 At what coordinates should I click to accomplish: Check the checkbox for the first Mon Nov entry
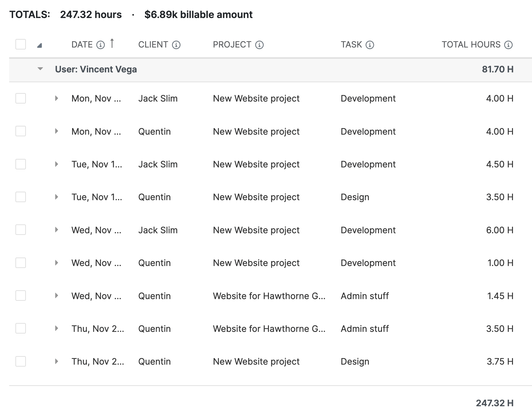[20, 98]
